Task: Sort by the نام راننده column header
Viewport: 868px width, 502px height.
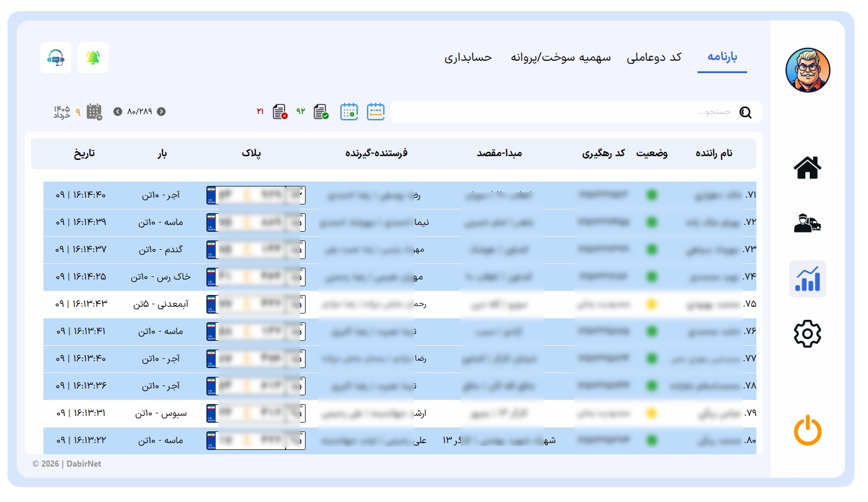Action: pyautogui.click(x=714, y=153)
